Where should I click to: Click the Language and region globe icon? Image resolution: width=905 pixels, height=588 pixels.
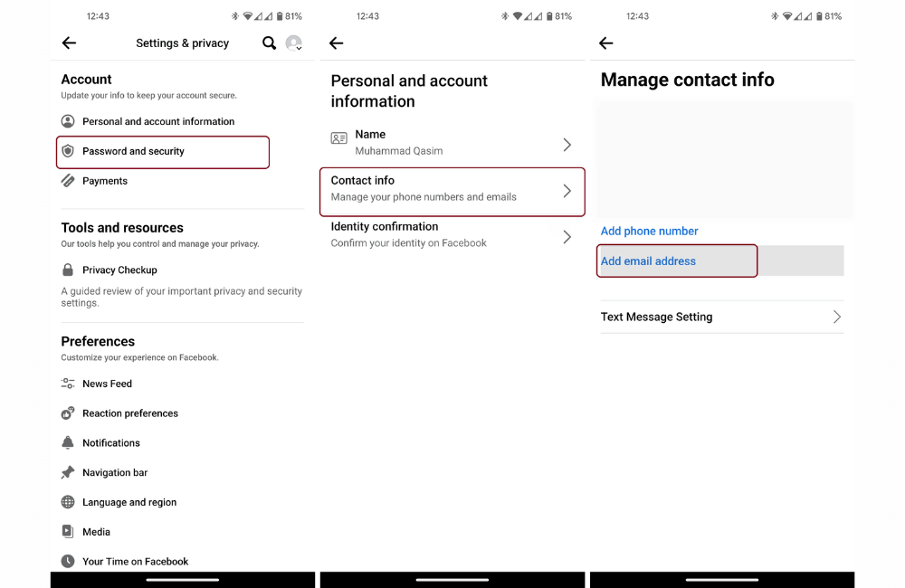[68, 502]
